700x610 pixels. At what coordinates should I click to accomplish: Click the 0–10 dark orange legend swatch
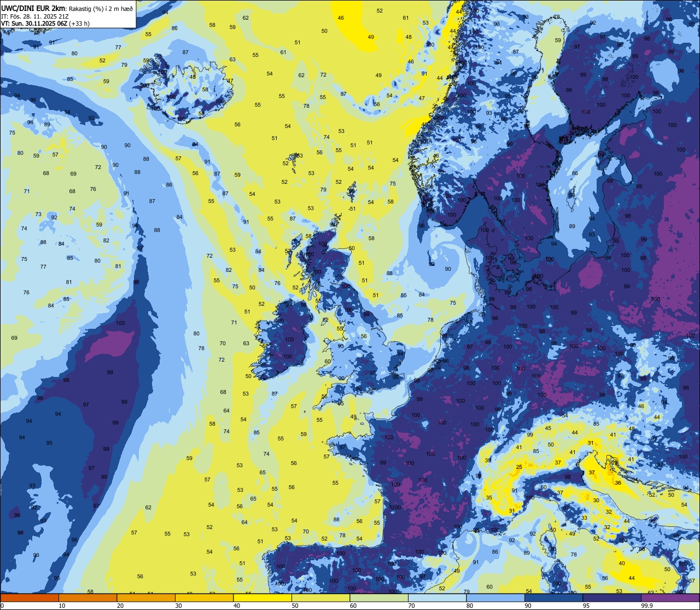[x=30, y=597]
